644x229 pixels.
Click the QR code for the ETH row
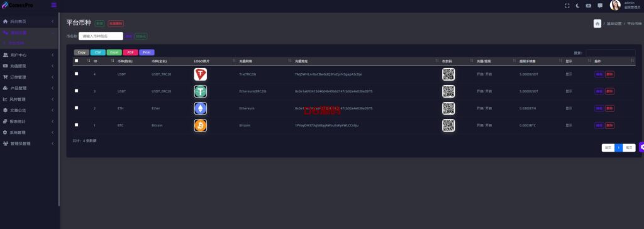tap(448, 108)
